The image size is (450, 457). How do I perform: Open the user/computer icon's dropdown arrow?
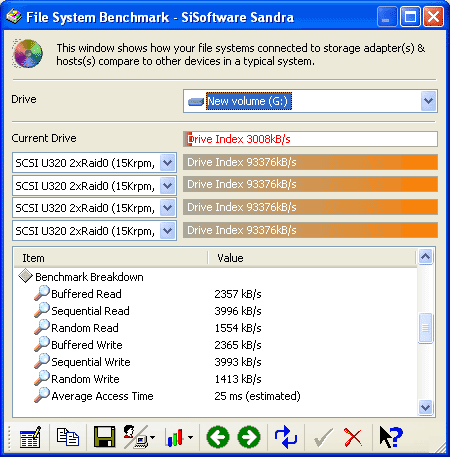[x=152, y=437]
